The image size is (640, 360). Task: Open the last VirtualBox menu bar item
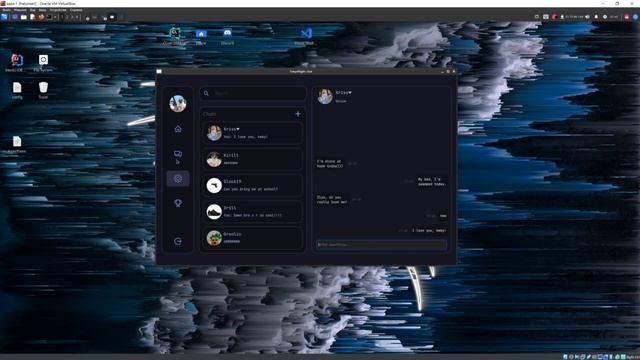tap(76, 10)
